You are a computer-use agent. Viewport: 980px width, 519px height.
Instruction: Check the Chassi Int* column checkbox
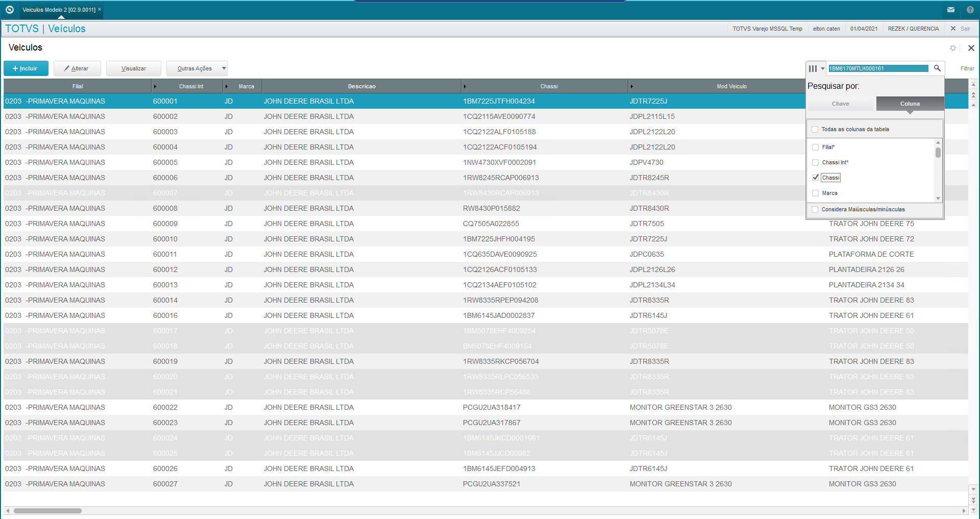click(815, 162)
